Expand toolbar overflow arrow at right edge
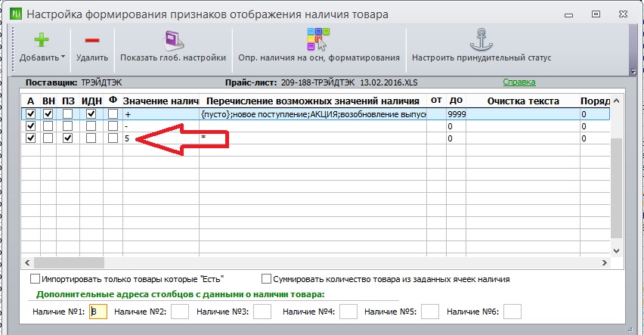The image size is (644, 335). 633,71
